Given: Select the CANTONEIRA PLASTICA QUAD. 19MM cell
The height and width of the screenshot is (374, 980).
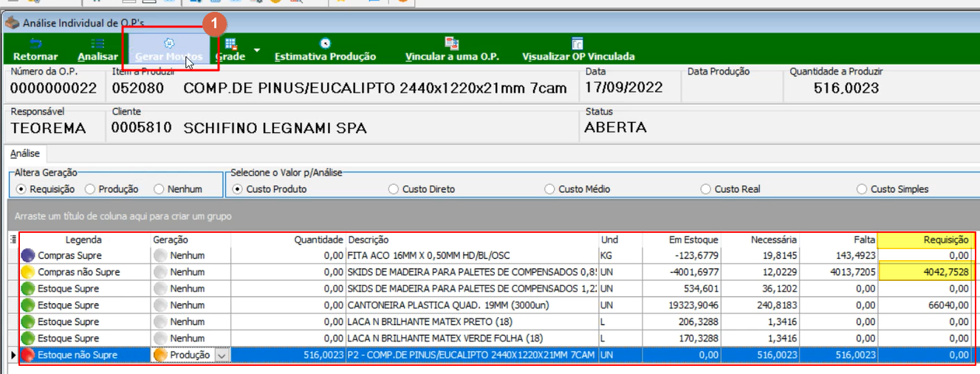Looking at the screenshot, I should 473,305.
